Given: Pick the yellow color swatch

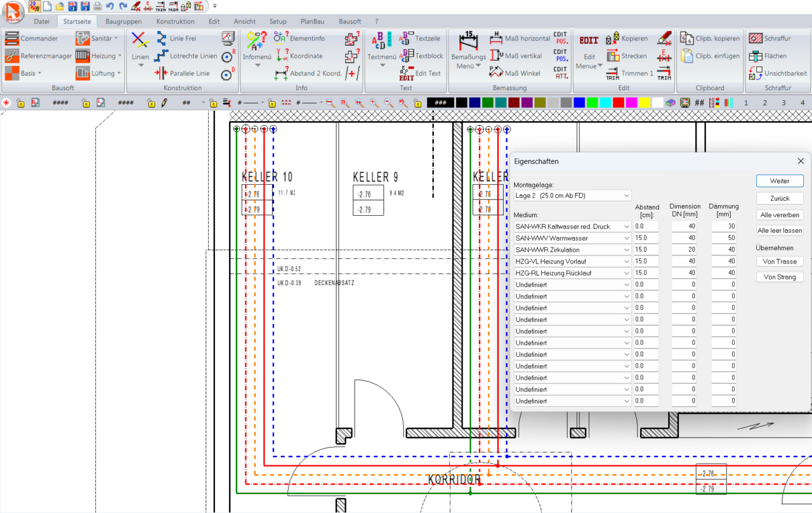Looking at the screenshot, I should click(645, 102).
